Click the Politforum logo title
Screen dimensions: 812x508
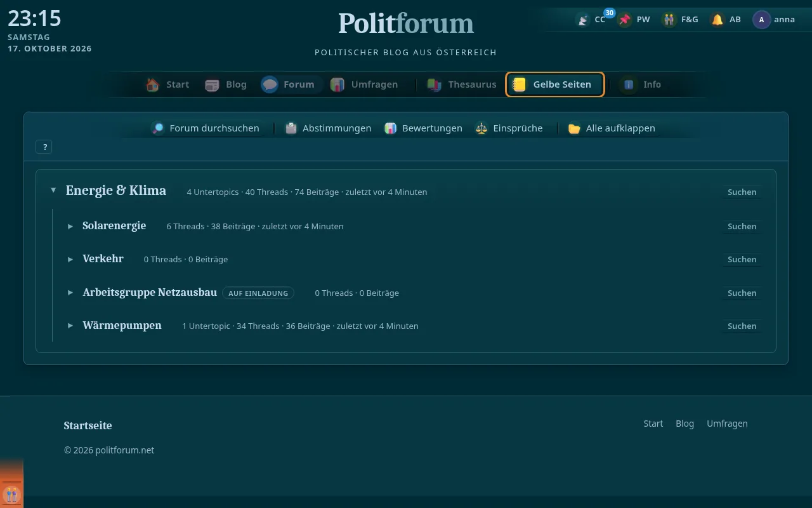click(x=406, y=24)
